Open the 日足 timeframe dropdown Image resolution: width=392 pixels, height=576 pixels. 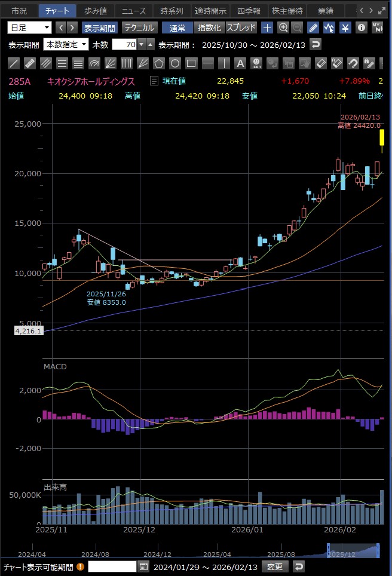tap(30, 27)
